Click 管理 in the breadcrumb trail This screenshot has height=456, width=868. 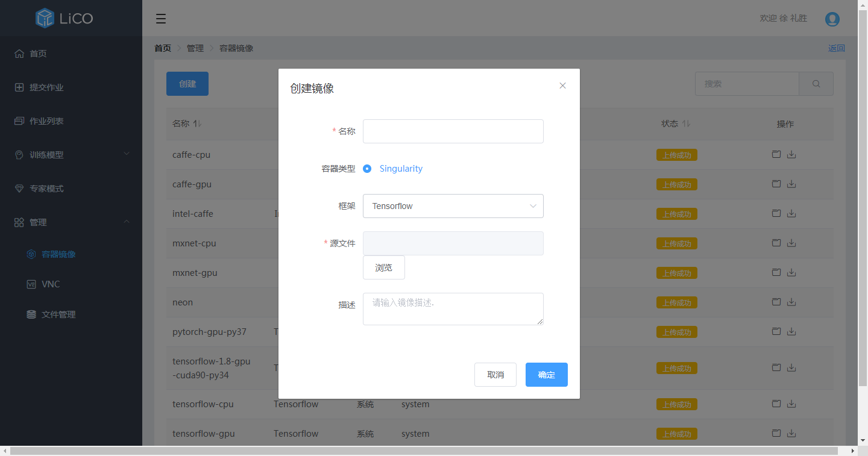point(195,48)
